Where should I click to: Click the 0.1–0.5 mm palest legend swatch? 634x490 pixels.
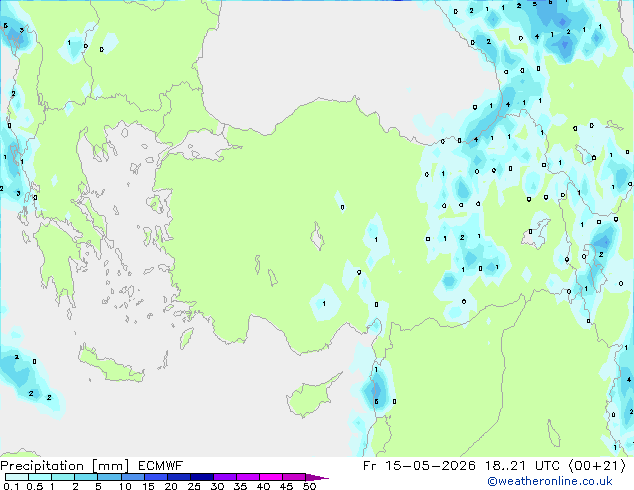click(17, 477)
